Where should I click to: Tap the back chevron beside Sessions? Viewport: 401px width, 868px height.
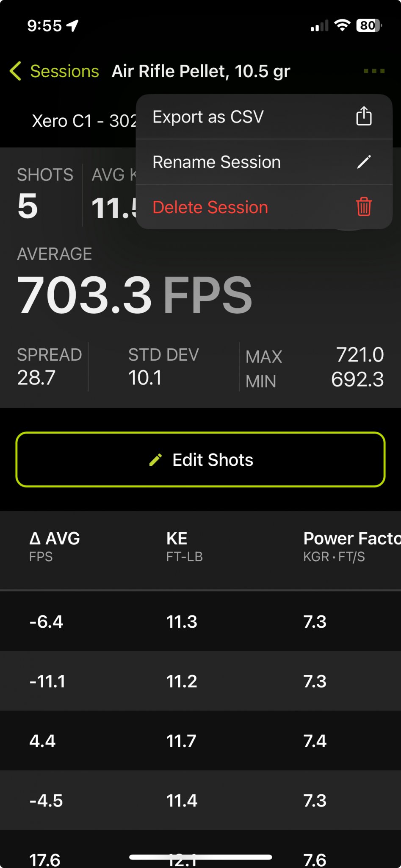[x=15, y=71]
